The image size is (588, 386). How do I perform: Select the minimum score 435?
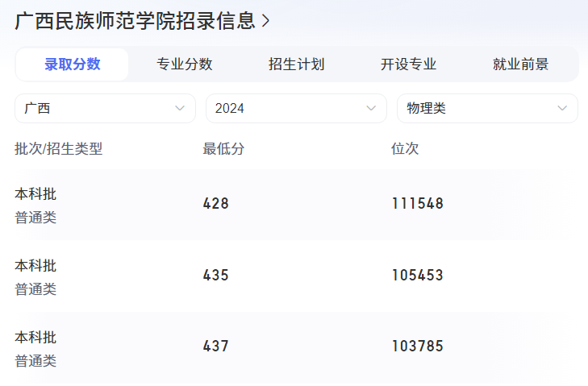point(216,276)
